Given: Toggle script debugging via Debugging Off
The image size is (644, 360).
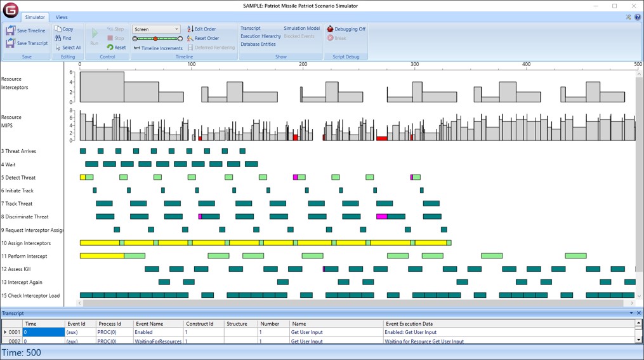Looking at the screenshot, I should coord(330,29).
